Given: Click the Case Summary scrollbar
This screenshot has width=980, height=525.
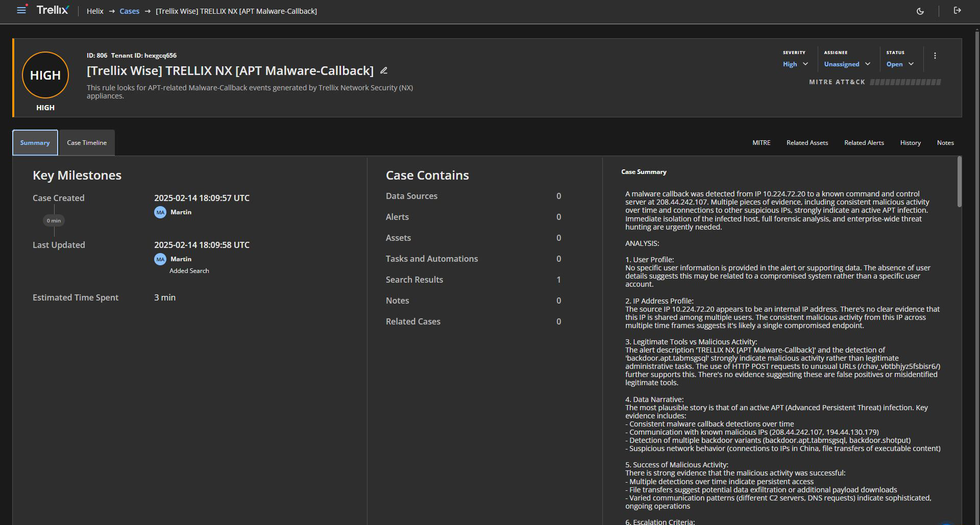Looking at the screenshot, I should click(959, 182).
